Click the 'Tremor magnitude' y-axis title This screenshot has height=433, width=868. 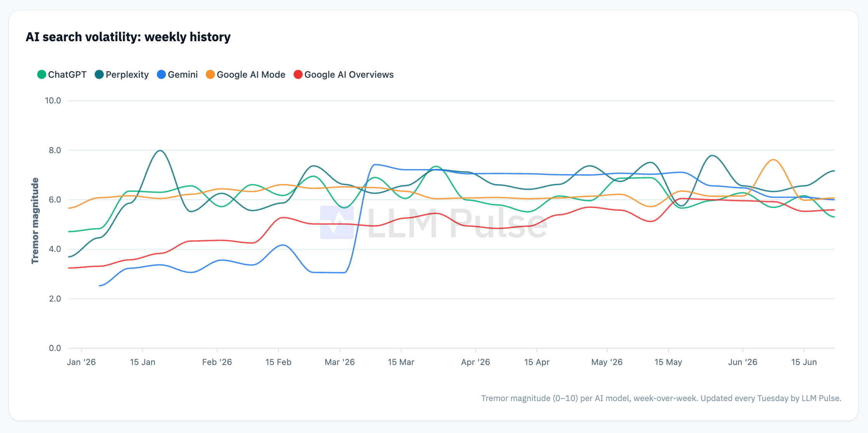tap(35, 221)
